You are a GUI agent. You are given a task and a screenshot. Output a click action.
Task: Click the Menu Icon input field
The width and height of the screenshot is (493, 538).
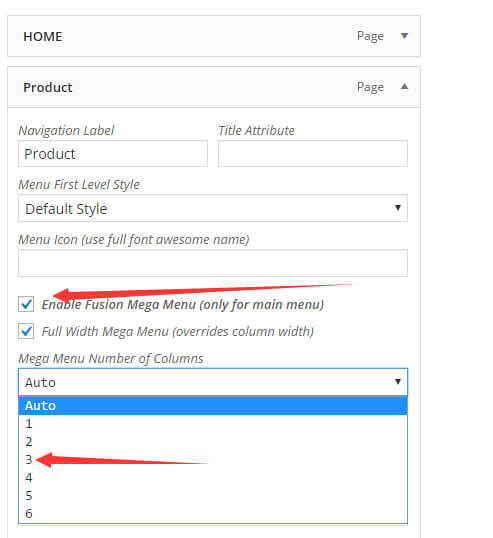coord(213,263)
